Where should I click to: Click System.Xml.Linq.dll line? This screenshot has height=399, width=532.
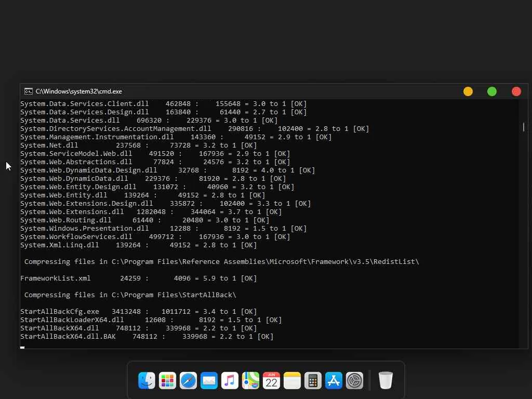[138, 245]
